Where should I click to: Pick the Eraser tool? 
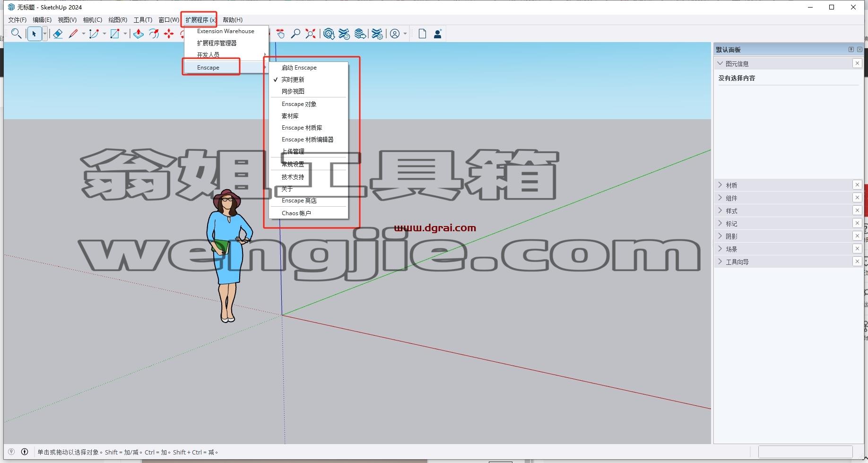coord(58,34)
